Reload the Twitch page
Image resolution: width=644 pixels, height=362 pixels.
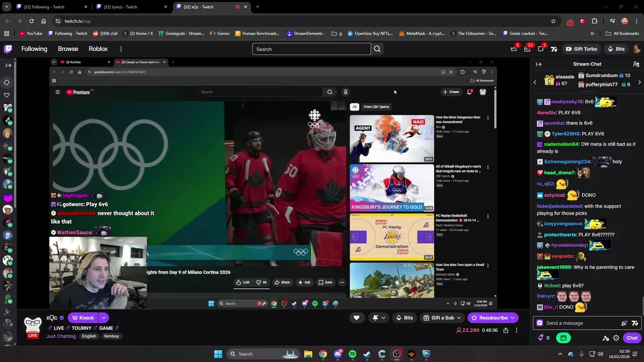[31, 21]
